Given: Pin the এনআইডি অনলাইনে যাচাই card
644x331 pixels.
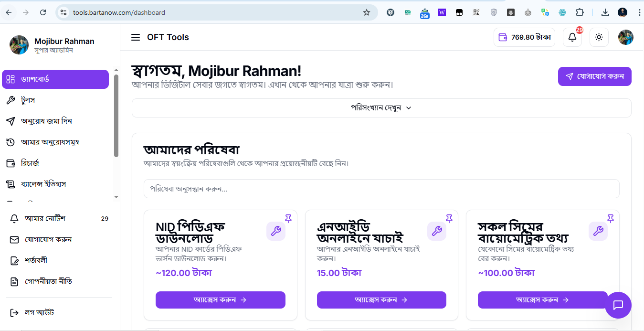Looking at the screenshot, I should point(449,218).
